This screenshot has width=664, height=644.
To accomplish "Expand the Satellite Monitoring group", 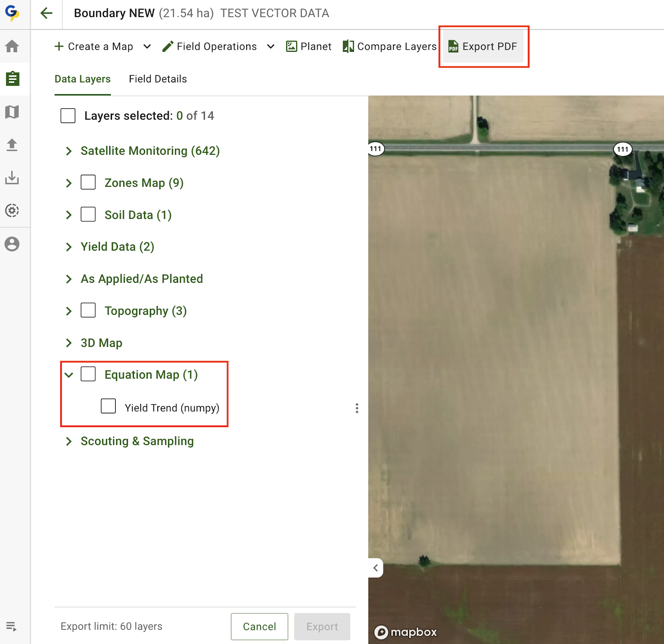I will [69, 151].
